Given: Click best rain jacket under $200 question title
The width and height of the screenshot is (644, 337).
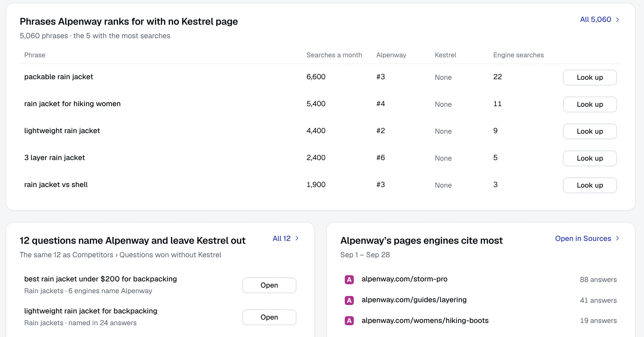Looking at the screenshot, I should (x=100, y=279).
